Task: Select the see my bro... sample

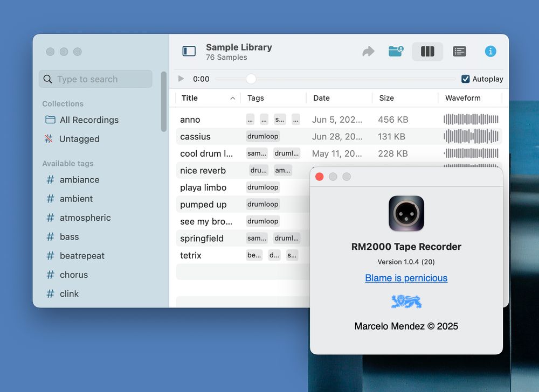Action: tap(206, 221)
